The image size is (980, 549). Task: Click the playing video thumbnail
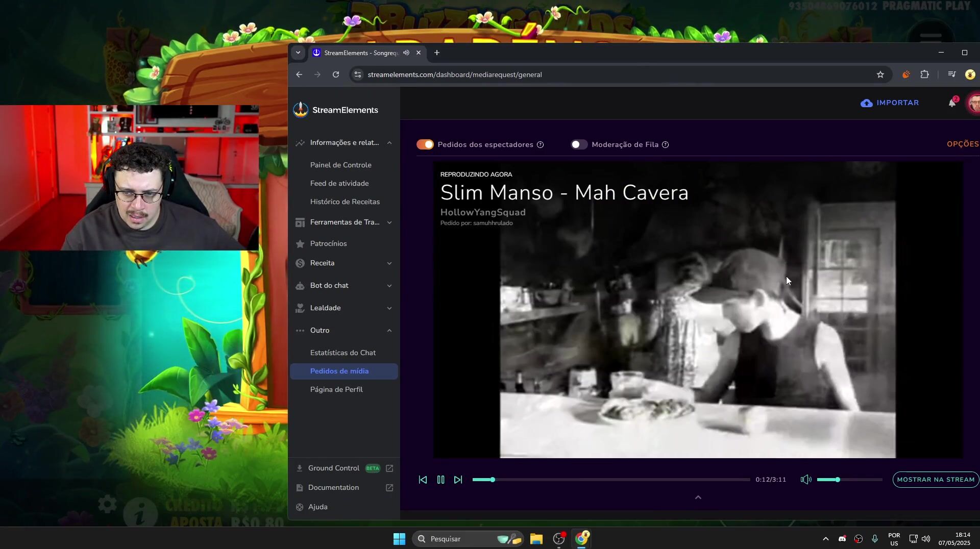[x=698, y=310]
